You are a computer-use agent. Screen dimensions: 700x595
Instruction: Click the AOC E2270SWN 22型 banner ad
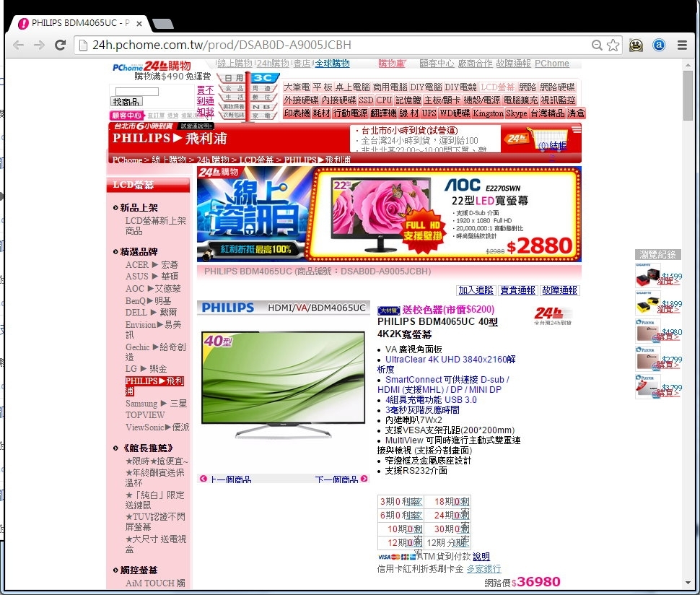(x=389, y=214)
